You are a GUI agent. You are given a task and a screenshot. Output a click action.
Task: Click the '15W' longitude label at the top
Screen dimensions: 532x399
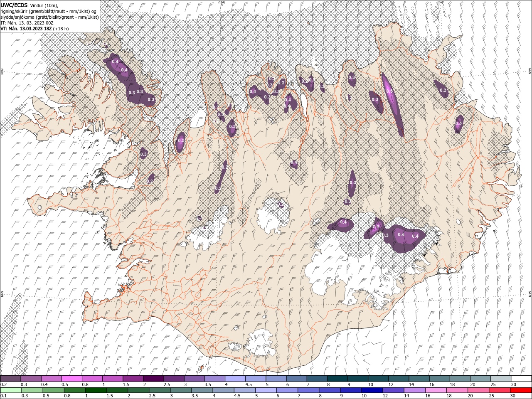[x=440, y=2]
